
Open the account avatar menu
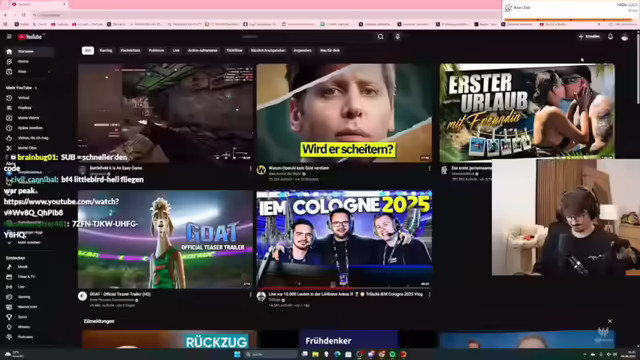point(624,37)
